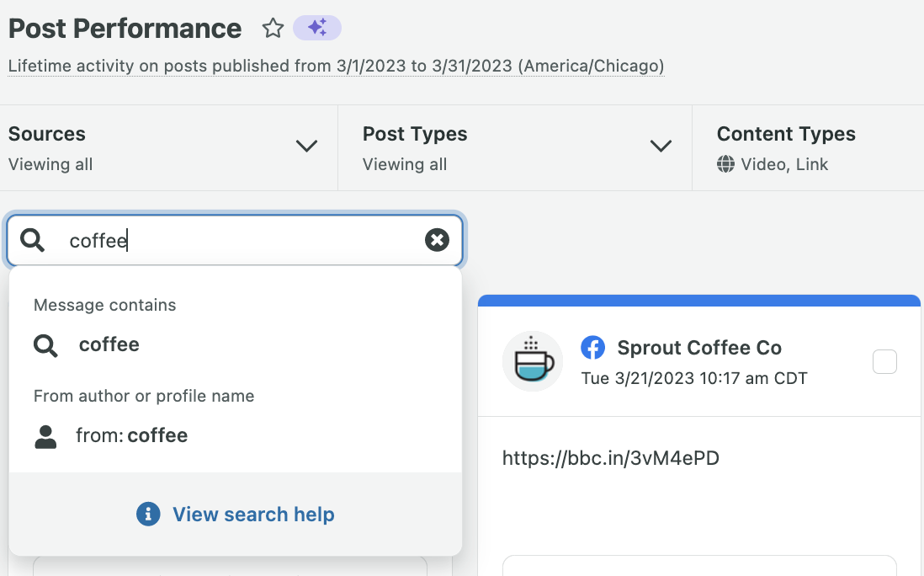Click the info icon in search help
The image size is (924, 576).
click(x=148, y=515)
